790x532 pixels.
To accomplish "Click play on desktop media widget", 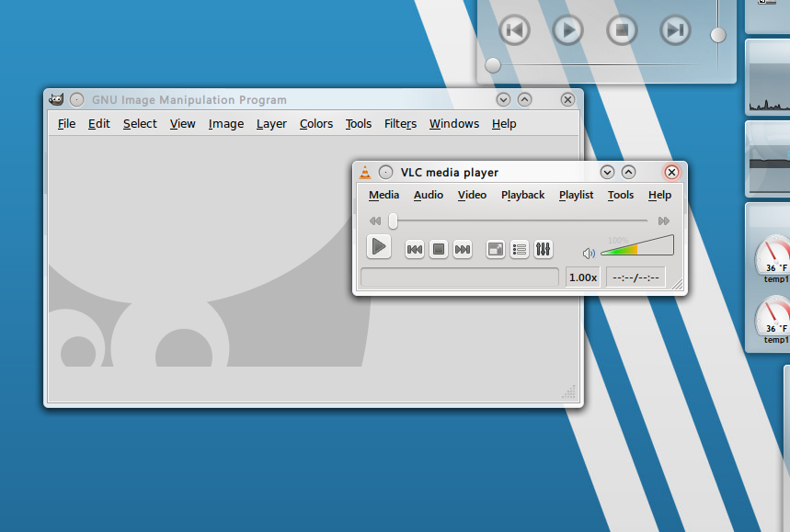I will point(567,30).
